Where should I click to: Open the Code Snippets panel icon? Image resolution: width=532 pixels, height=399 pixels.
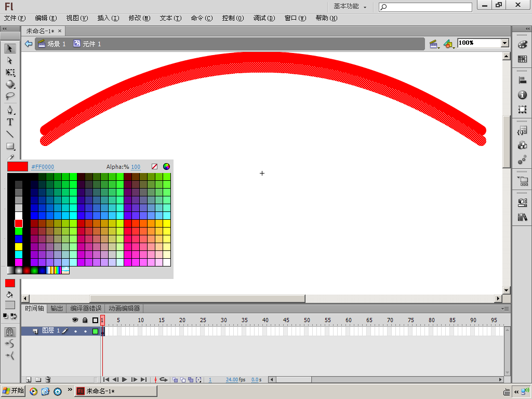(x=523, y=130)
